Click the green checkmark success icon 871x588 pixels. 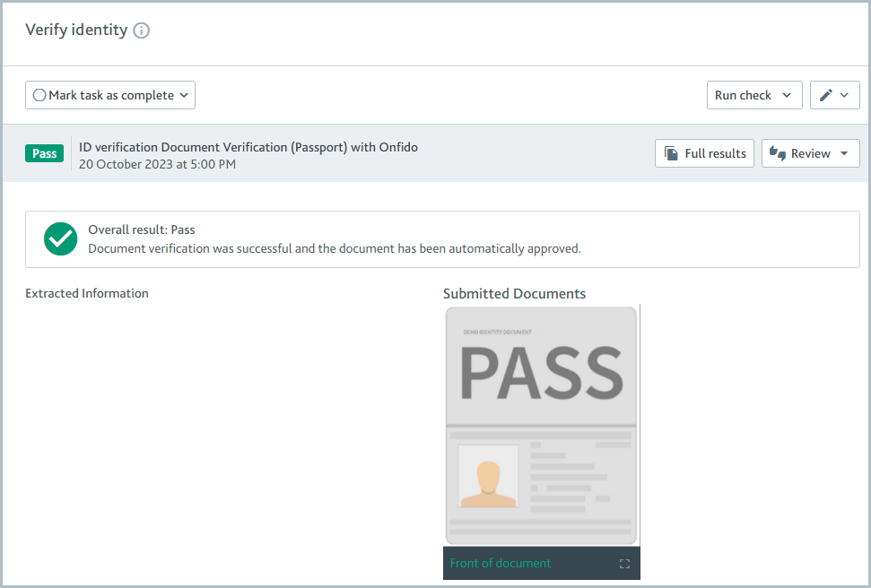point(60,239)
